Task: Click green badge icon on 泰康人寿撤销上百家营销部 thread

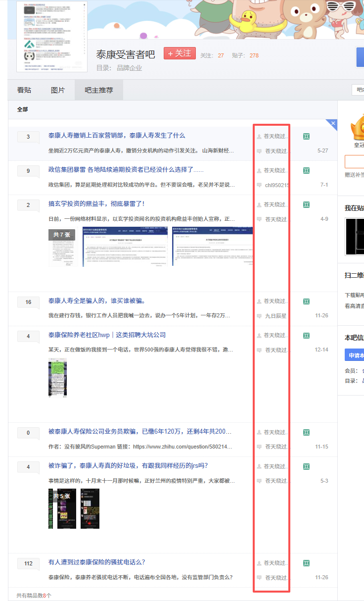Action: [307, 136]
